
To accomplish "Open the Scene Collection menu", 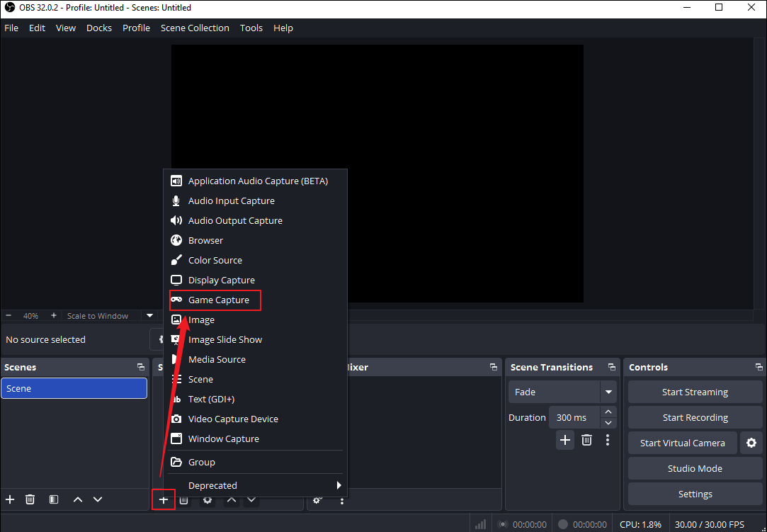I will tap(195, 28).
